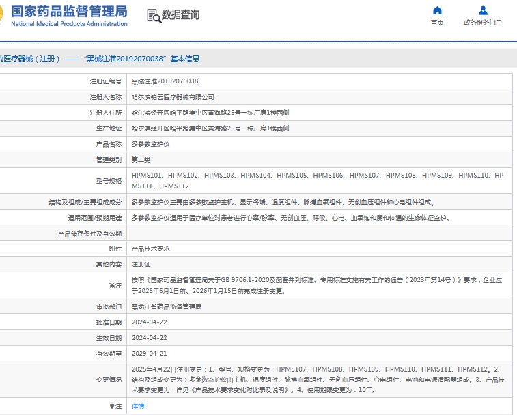Click the lightbulb icon beside 注
Image resolution: width=517 pixels, height=420 pixels.
[112, 406]
